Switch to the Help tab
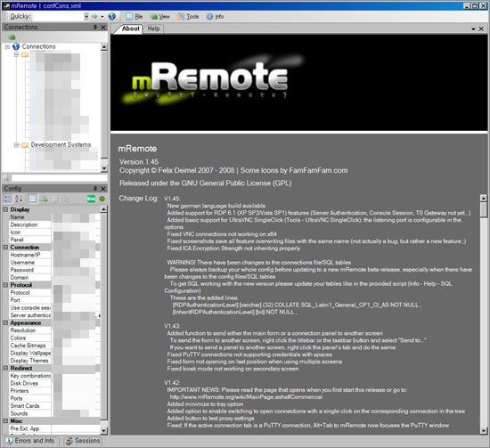Screen dimensions: 490x448 click(153, 29)
